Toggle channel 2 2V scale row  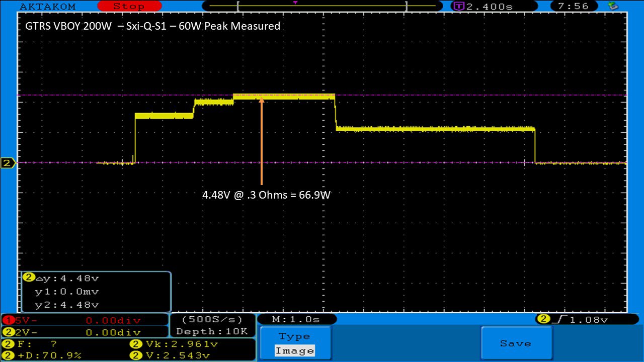click(x=85, y=332)
